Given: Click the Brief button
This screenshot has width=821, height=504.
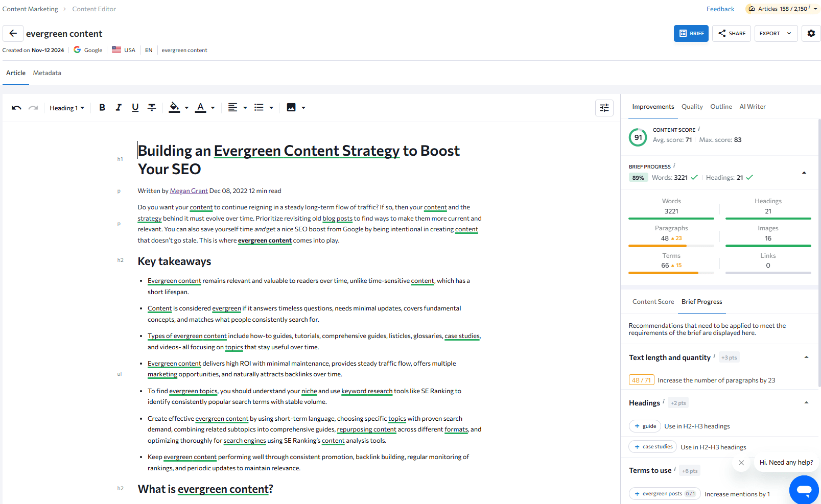Looking at the screenshot, I should [691, 33].
